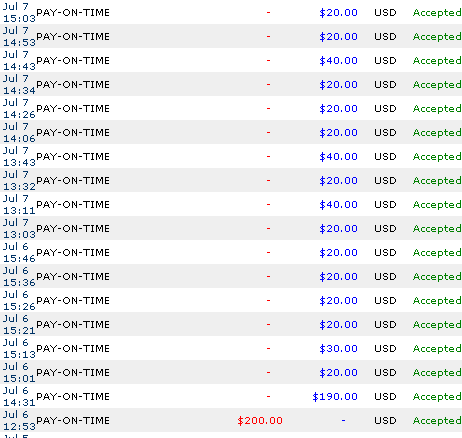Open PAY-ON-TIME entry at Jul 7 14:26

tap(73, 108)
